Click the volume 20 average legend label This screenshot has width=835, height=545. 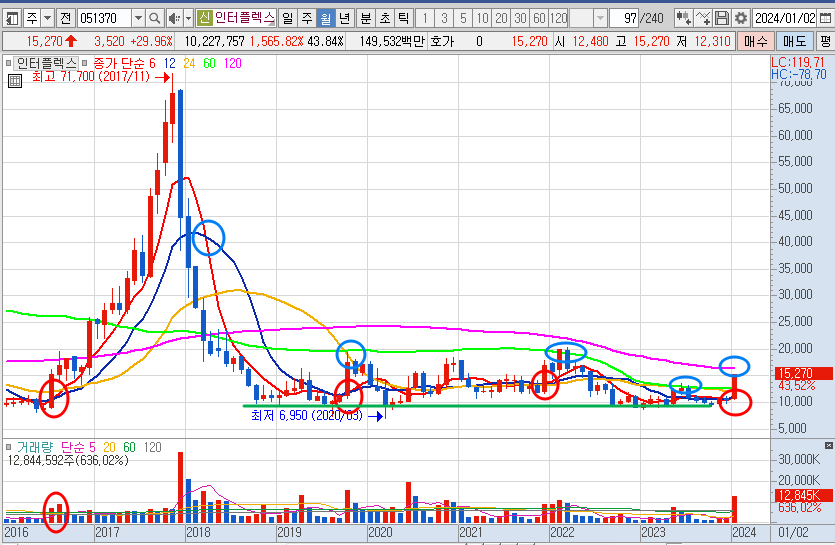109,447
